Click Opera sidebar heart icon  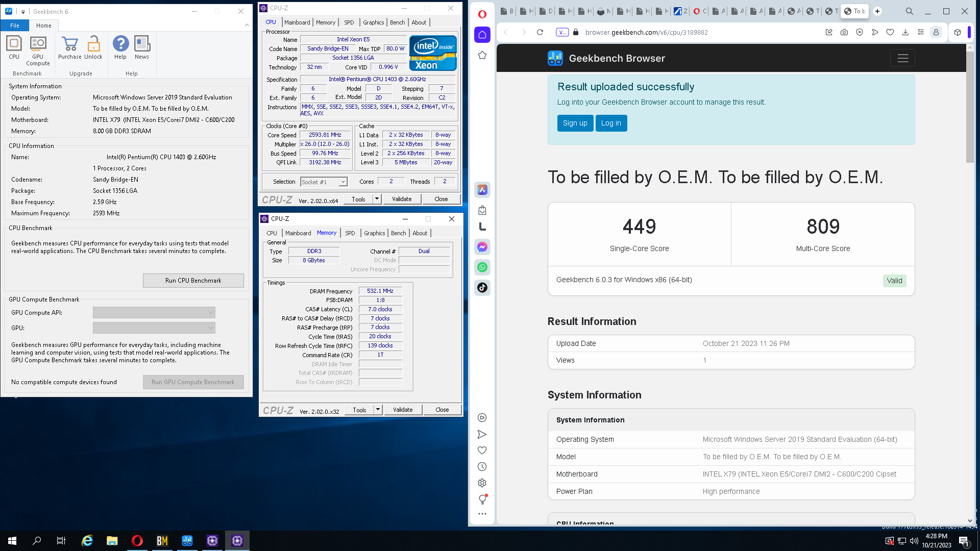[x=482, y=450]
